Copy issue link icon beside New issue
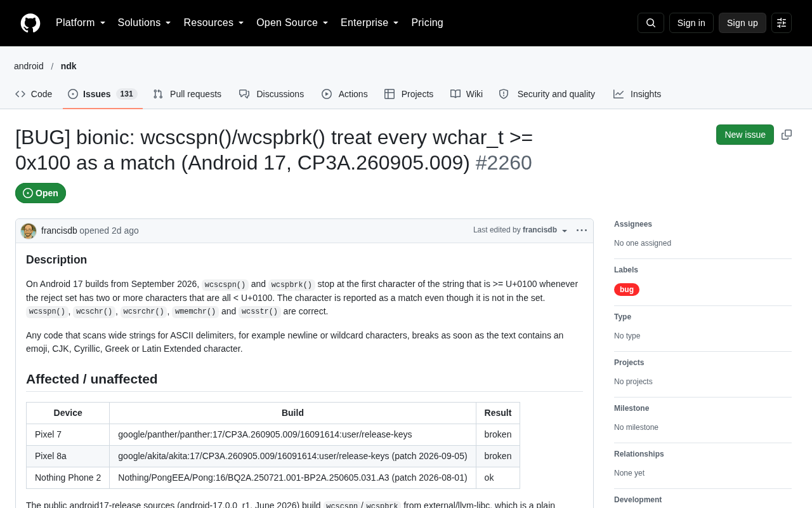 [x=787, y=135]
